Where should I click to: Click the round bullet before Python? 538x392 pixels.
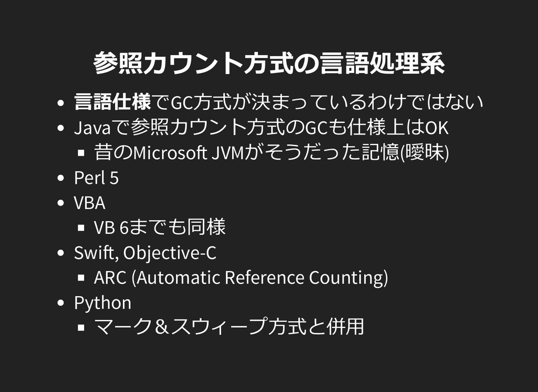coord(61,303)
